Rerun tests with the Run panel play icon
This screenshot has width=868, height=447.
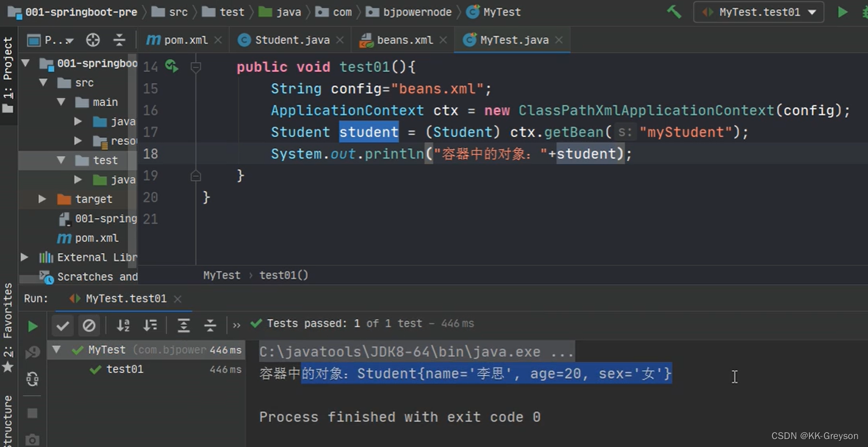(x=32, y=326)
